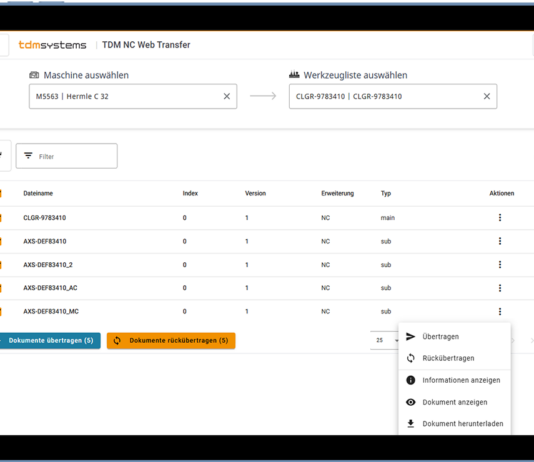Image resolution: width=534 pixels, height=462 pixels.
Task: Open actions menu for CLGR-9783410 row
Action: click(x=500, y=218)
